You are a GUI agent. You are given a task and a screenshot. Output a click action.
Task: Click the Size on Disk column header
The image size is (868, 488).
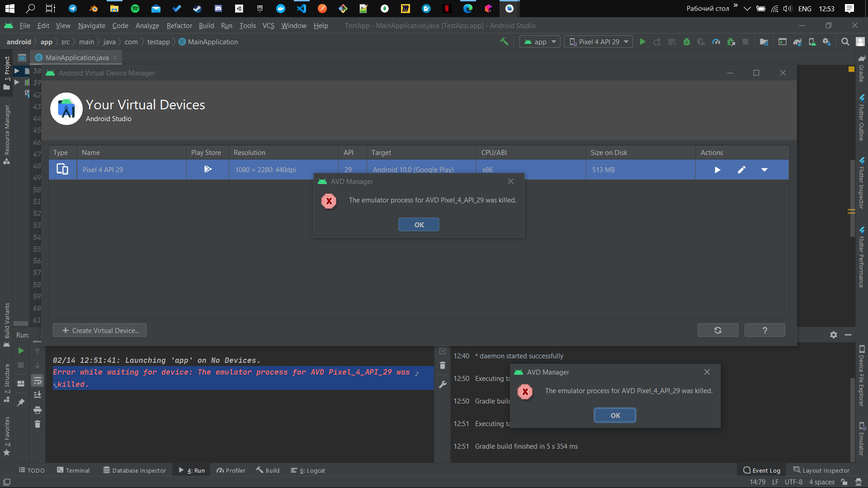pyautogui.click(x=641, y=153)
